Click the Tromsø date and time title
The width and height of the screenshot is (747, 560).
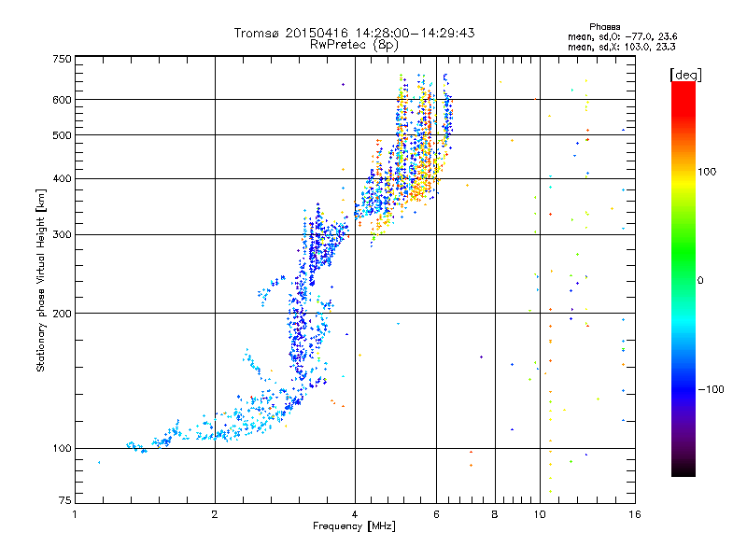pyautogui.click(x=354, y=33)
